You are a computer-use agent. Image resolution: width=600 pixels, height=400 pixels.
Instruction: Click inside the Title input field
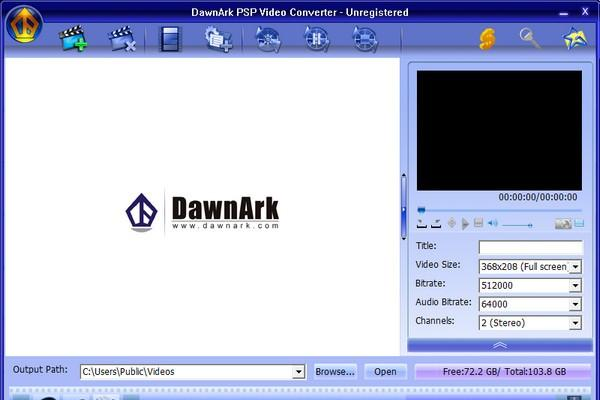(531, 247)
